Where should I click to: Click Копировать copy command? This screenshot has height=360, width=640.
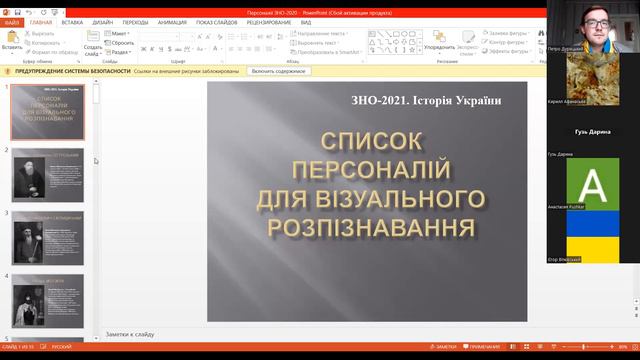(x=42, y=43)
